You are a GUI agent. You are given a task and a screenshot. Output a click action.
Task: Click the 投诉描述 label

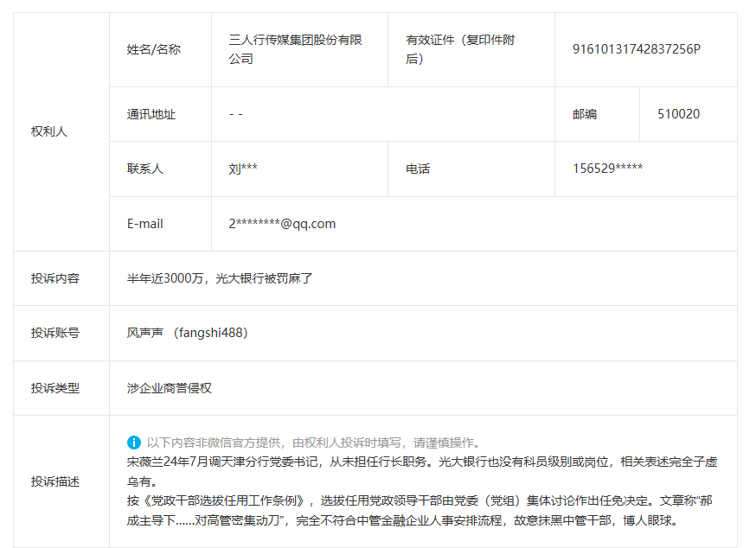tap(55, 481)
